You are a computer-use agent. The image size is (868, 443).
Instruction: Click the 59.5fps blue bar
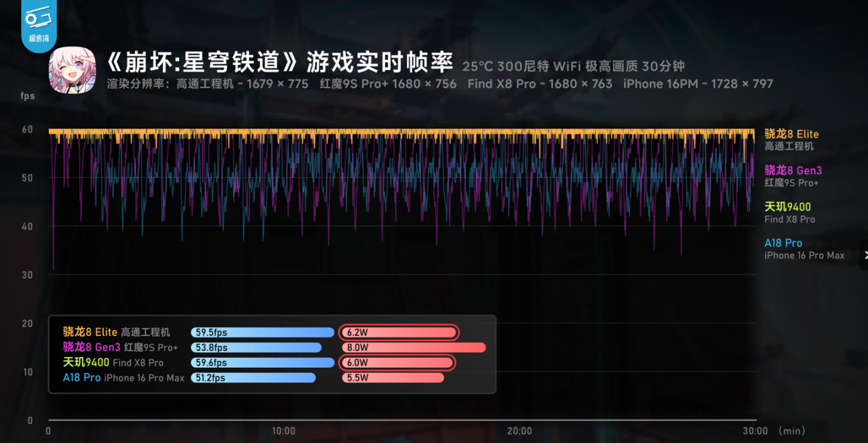pyautogui.click(x=263, y=333)
